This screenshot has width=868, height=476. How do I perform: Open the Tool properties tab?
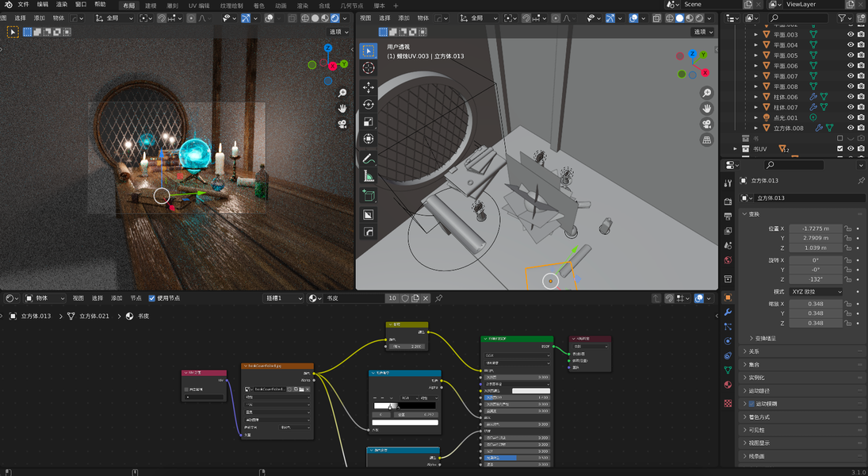point(728,183)
